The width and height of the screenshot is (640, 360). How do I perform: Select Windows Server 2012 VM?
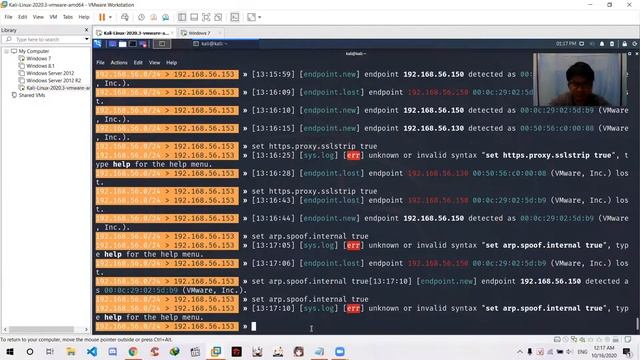pyautogui.click(x=50, y=73)
